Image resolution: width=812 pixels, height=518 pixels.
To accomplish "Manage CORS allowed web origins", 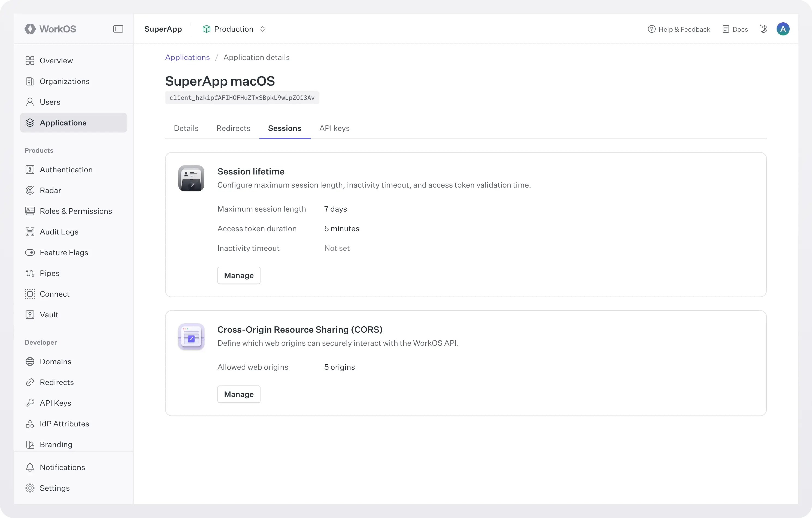I will coord(238,394).
